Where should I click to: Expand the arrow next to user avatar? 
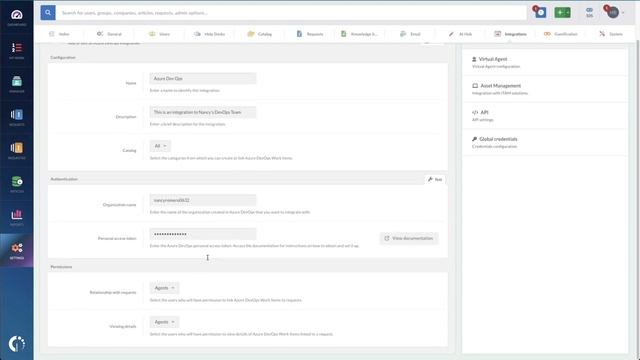(623, 13)
